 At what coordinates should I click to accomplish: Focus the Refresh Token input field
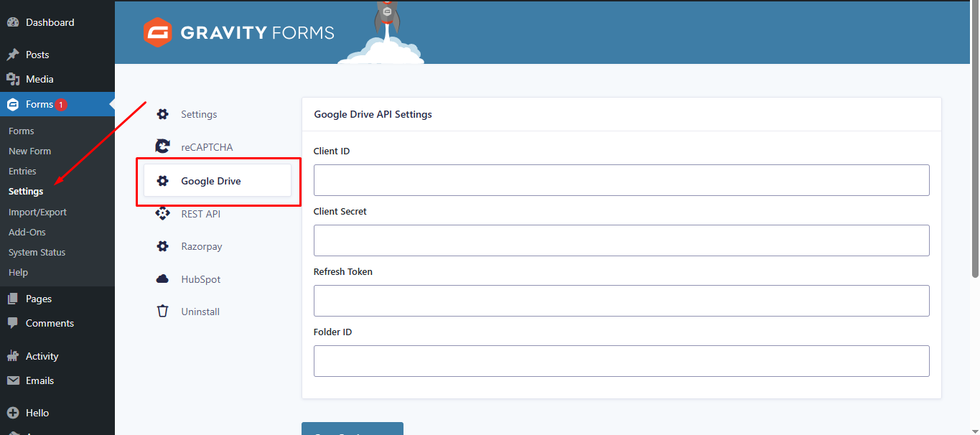tap(622, 301)
